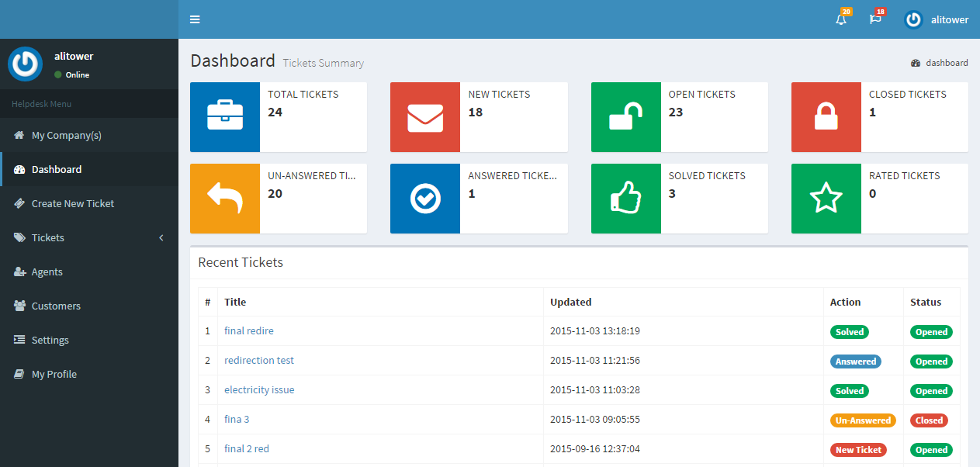Click the Open Tickets unlocked padlock icon
Viewport: 980px width, 467px height.
coord(625,117)
